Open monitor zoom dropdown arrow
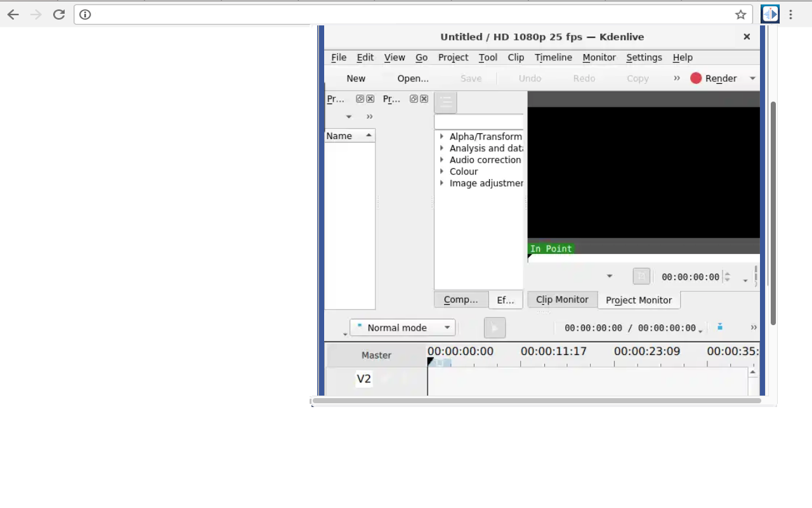 [x=610, y=276]
